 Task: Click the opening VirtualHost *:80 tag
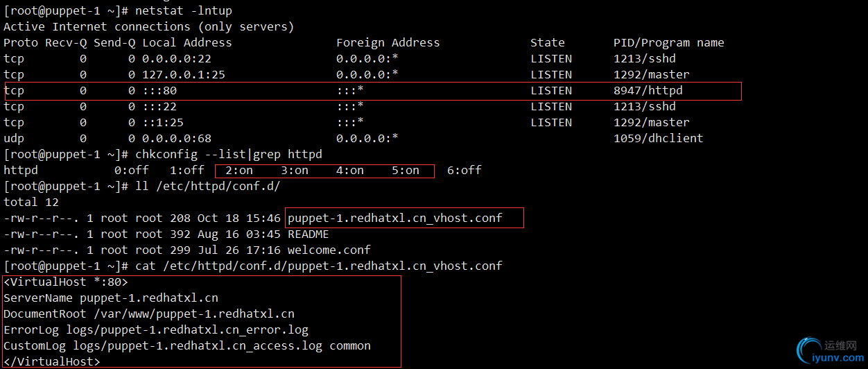click(x=66, y=282)
